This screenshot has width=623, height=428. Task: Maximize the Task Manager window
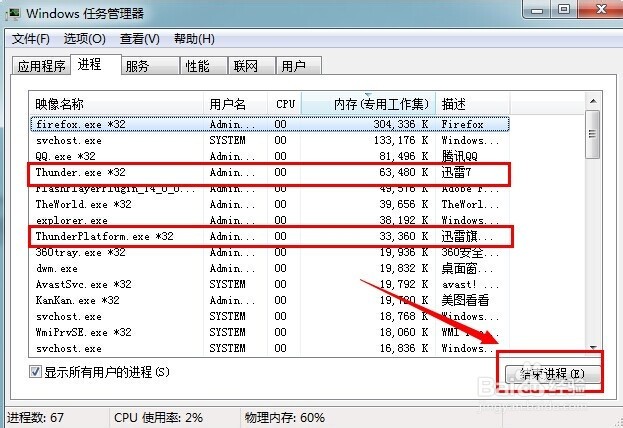click(x=564, y=10)
